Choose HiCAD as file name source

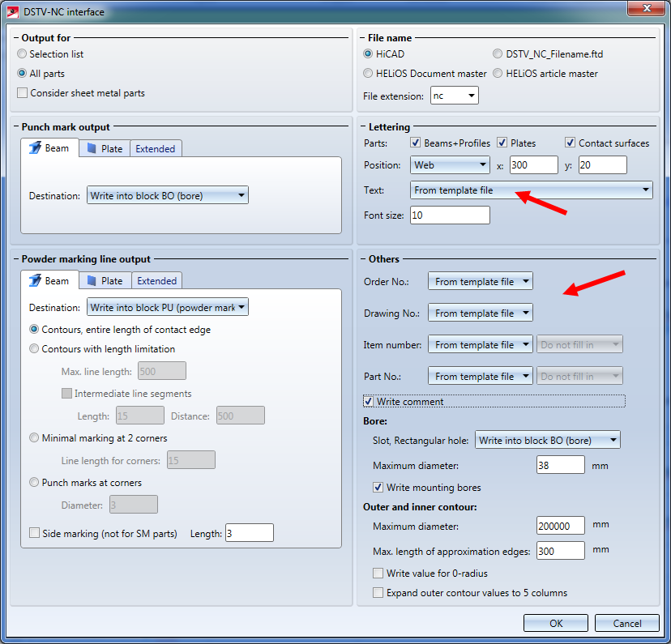368,54
